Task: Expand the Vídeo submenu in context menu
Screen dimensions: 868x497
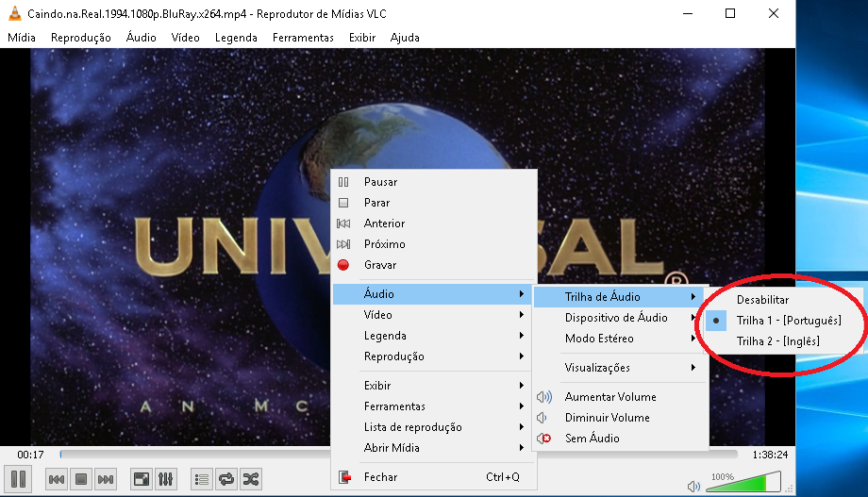Action: point(432,315)
